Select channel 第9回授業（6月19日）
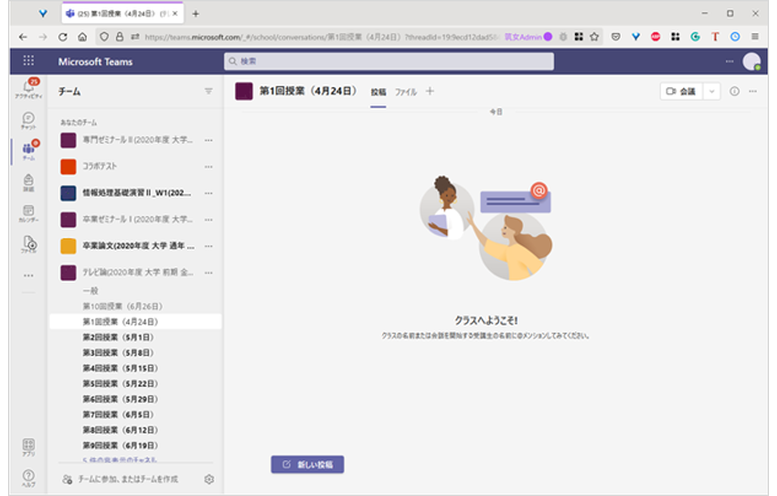The width and height of the screenshot is (777, 496). 120,445
